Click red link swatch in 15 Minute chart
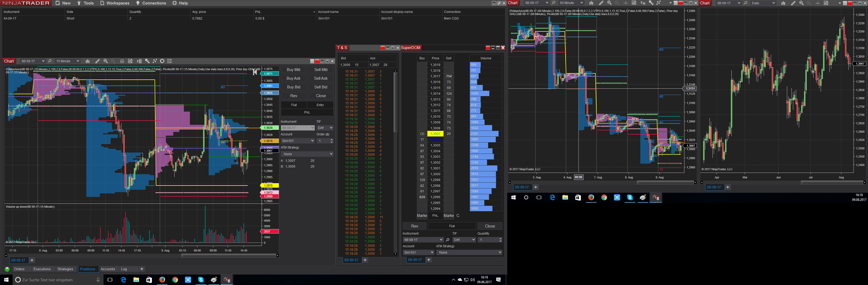Viewport: 868px width, 285px height. tap(317, 61)
